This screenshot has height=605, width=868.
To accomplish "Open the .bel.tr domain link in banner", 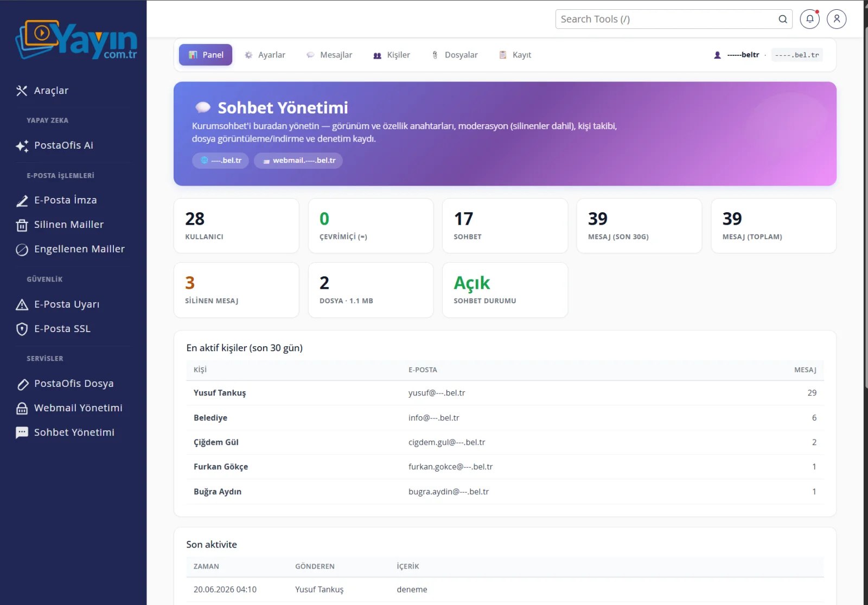I will 220,161.
